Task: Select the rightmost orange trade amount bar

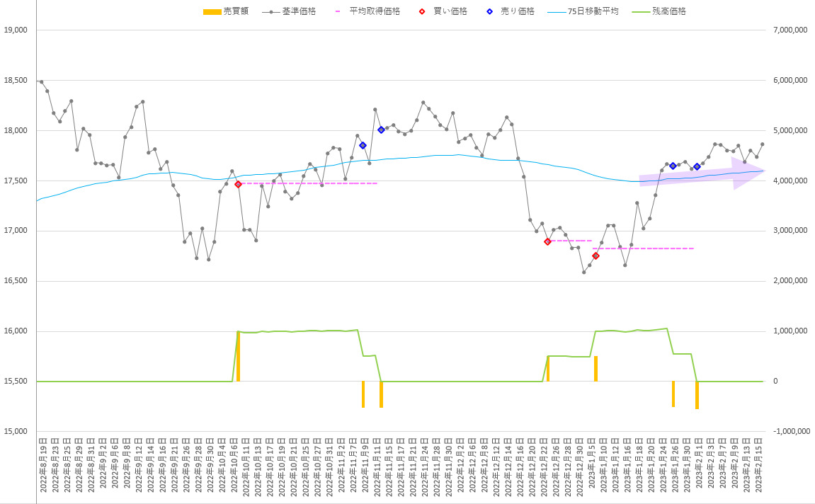Action: [x=697, y=395]
